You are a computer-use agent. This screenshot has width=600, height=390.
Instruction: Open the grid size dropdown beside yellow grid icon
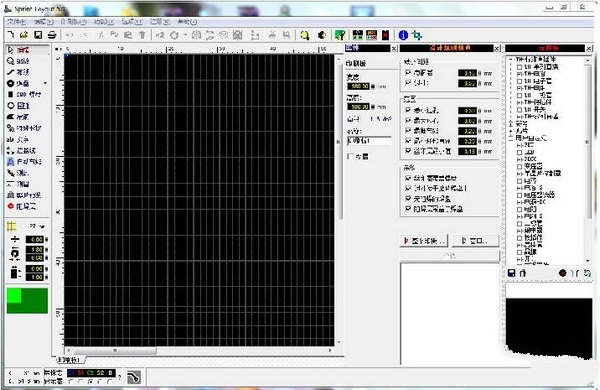pyautogui.click(x=42, y=227)
